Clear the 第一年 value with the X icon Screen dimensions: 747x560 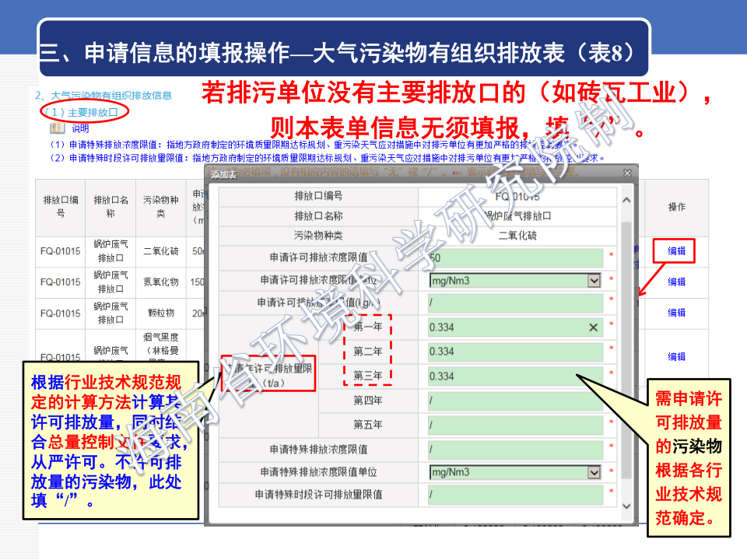click(x=593, y=327)
